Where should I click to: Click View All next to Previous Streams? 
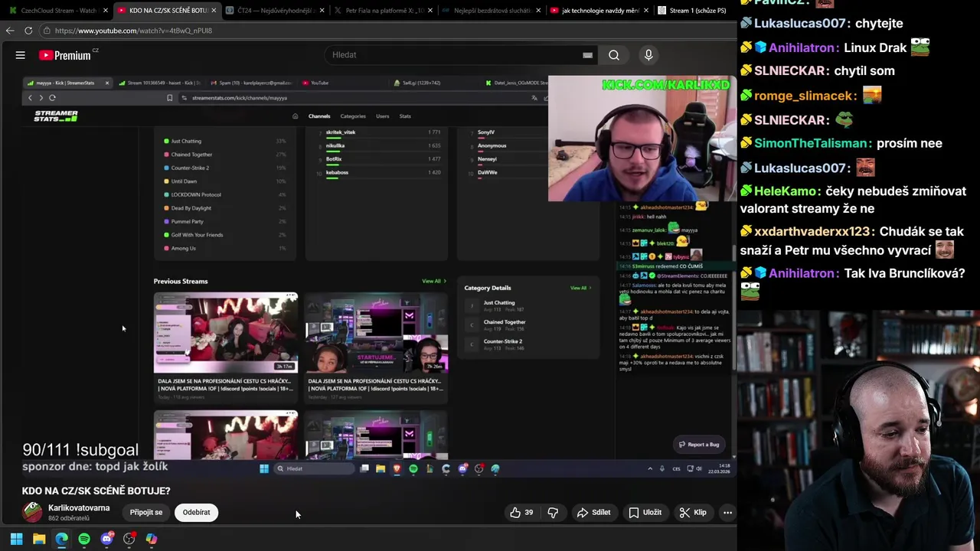433,281
